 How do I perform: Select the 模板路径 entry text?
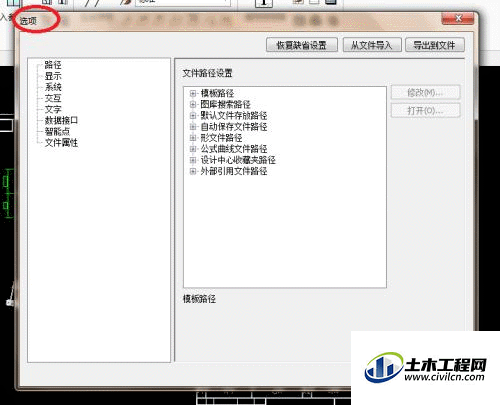coord(217,93)
